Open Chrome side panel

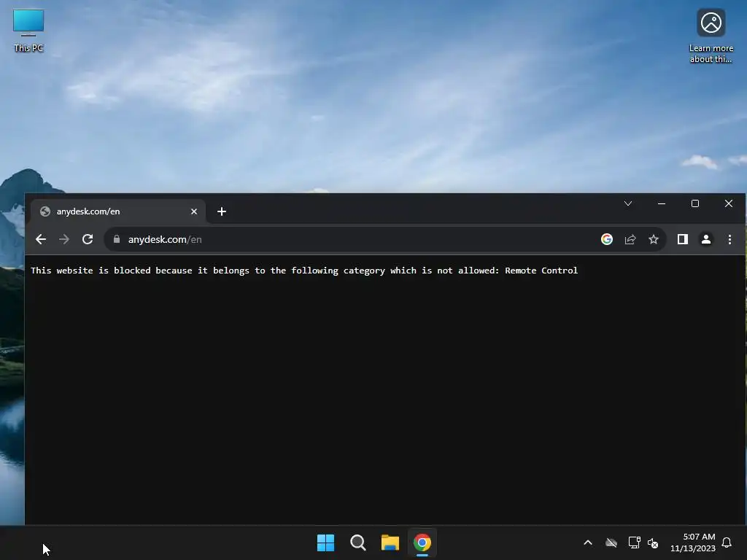683,239
